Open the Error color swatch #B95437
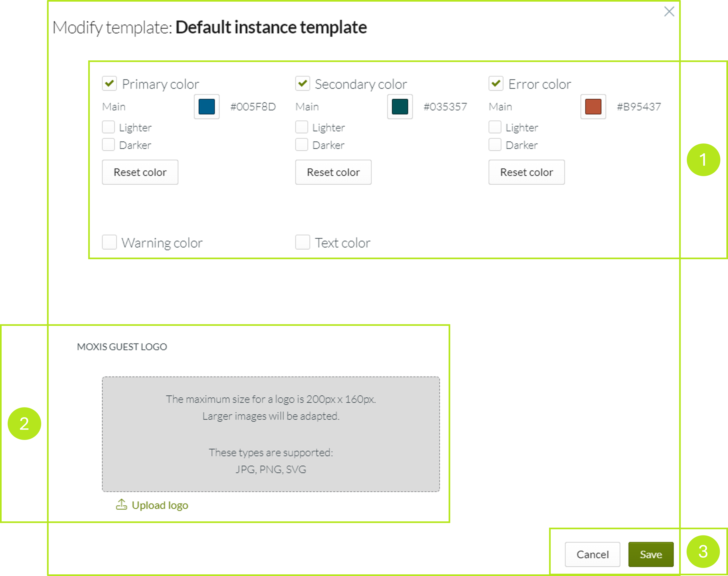Viewport: 728px width, 576px height. point(593,106)
